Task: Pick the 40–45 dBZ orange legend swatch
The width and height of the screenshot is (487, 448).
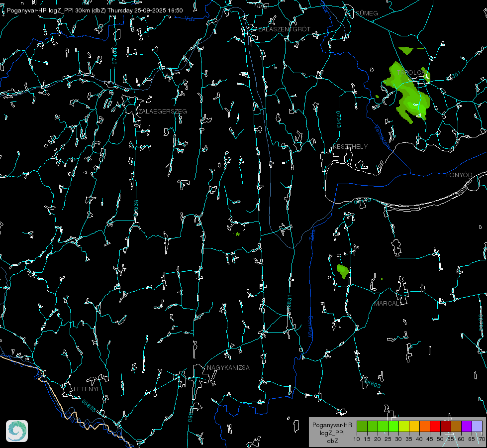Action: 425,426
